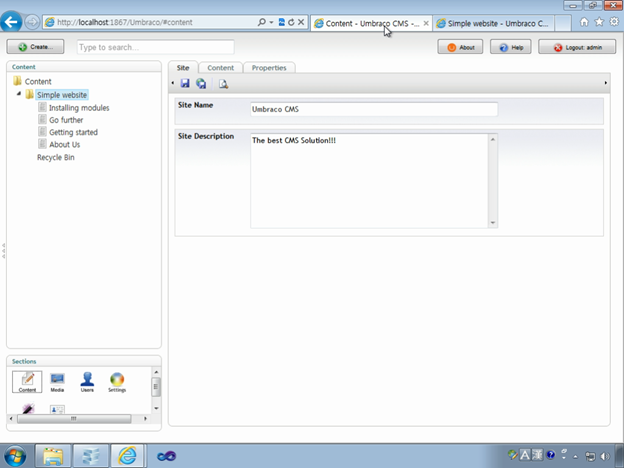The image size is (624, 468).
Task: Open File Explorer from the taskbar
Action: (53, 456)
